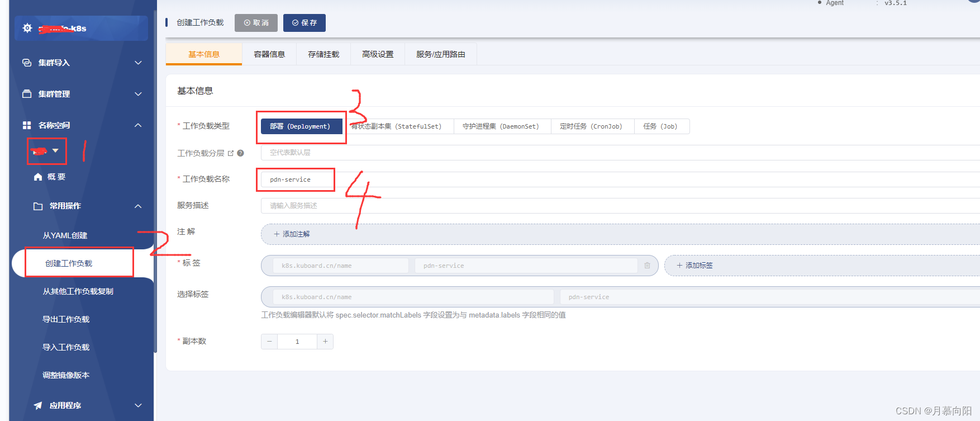The width and height of the screenshot is (980, 421).
Task: Click the 工作负载名称 input field
Action: 620,179
